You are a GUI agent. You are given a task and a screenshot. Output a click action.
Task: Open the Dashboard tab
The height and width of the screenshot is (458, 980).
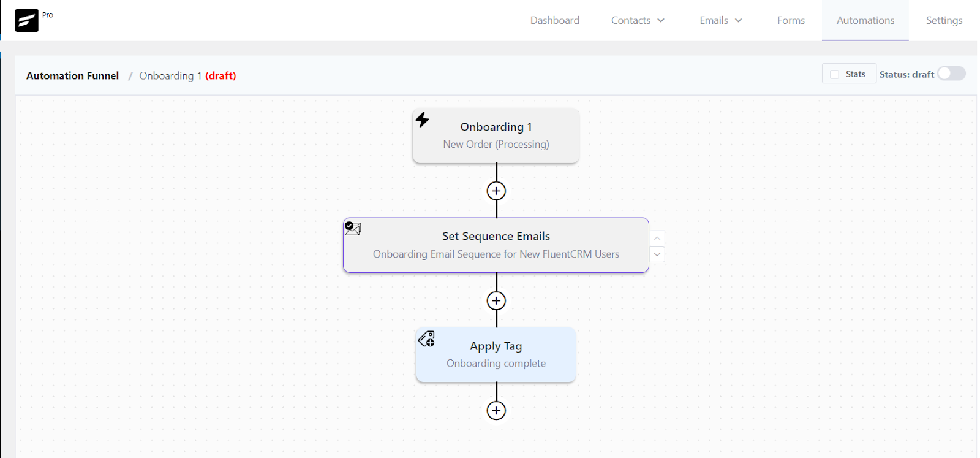pos(555,20)
